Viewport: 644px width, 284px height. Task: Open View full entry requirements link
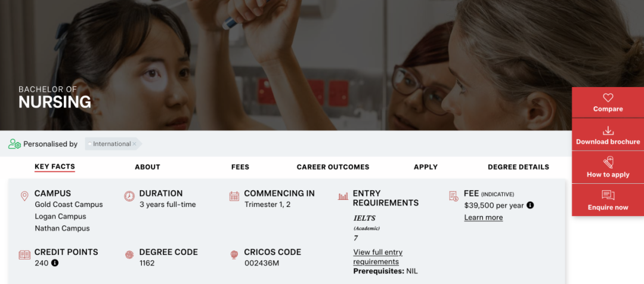[377, 257]
